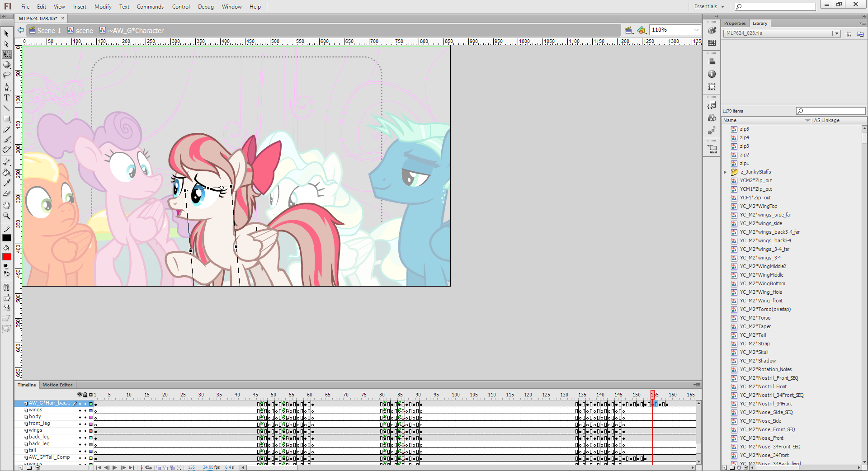
Task: Go back one editing level with the arrow
Action: click(x=21, y=30)
